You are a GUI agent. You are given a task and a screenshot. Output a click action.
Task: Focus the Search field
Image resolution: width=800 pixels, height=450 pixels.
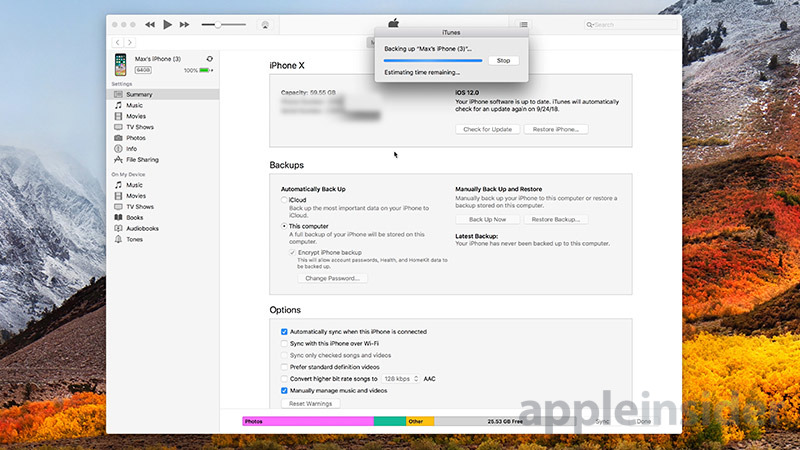tap(631, 24)
